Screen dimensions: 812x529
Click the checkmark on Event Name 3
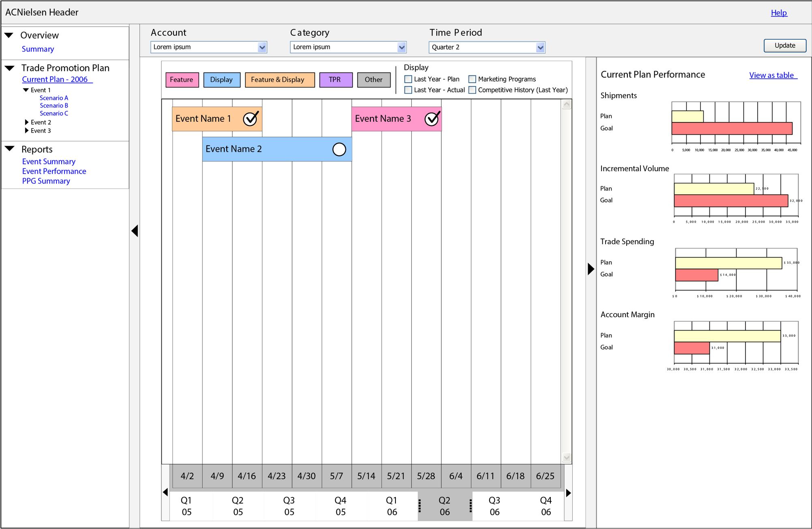(x=432, y=118)
